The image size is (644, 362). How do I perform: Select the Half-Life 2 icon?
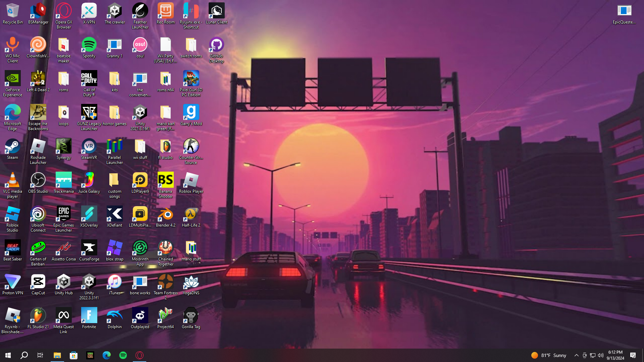(x=191, y=217)
